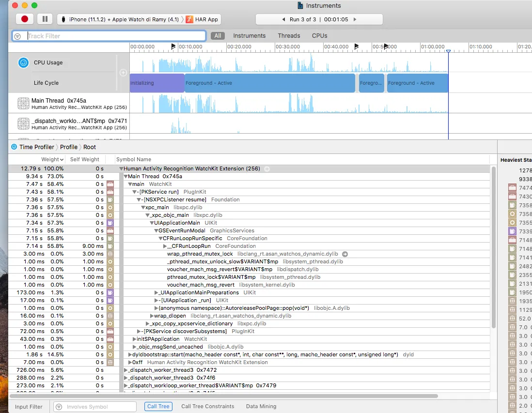Click the track filter options icon
Viewport: 532px width, 413px height.
(17, 36)
